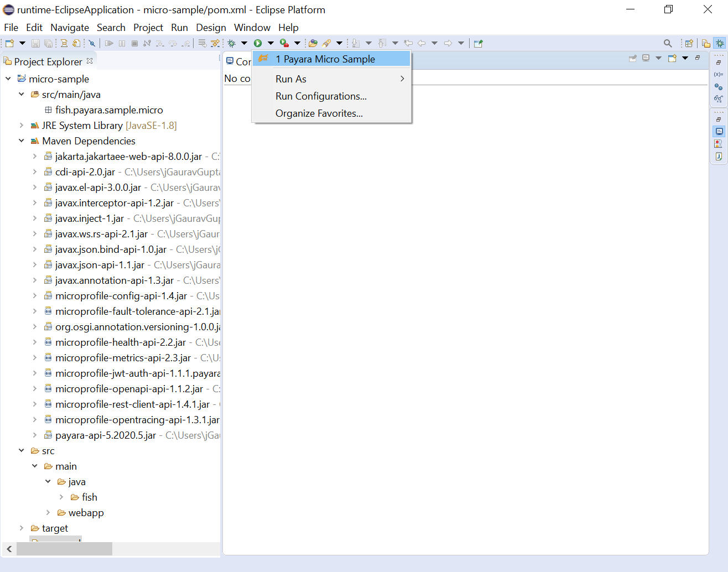Image resolution: width=728 pixels, height=572 pixels.
Task: Open the Variables view from the side trim
Action: tap(719, 74)
